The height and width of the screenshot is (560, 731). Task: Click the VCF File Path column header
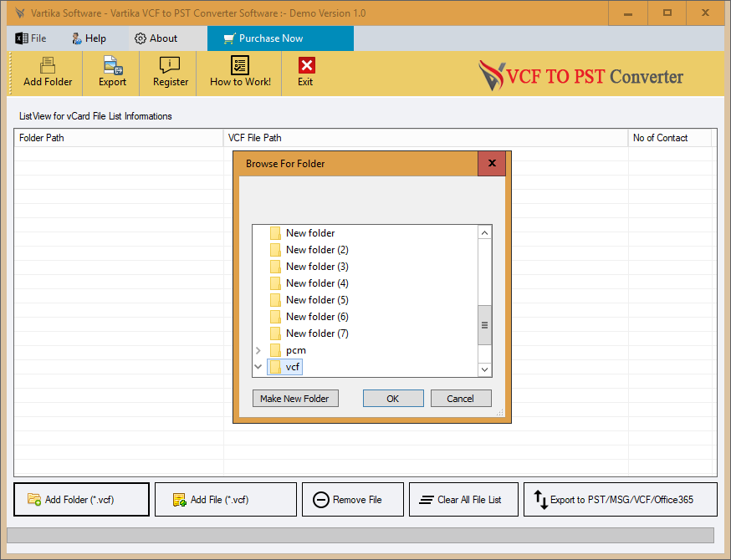[426, 138]
